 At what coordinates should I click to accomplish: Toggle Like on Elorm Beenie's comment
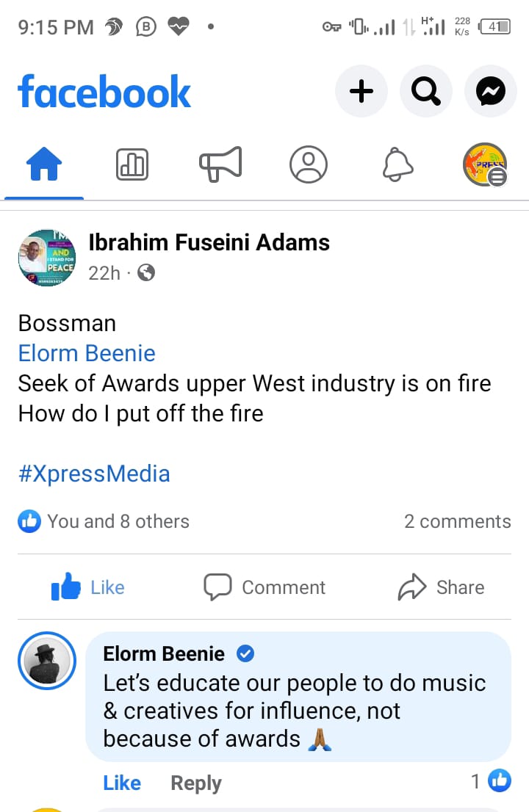[x=122, y=783]
